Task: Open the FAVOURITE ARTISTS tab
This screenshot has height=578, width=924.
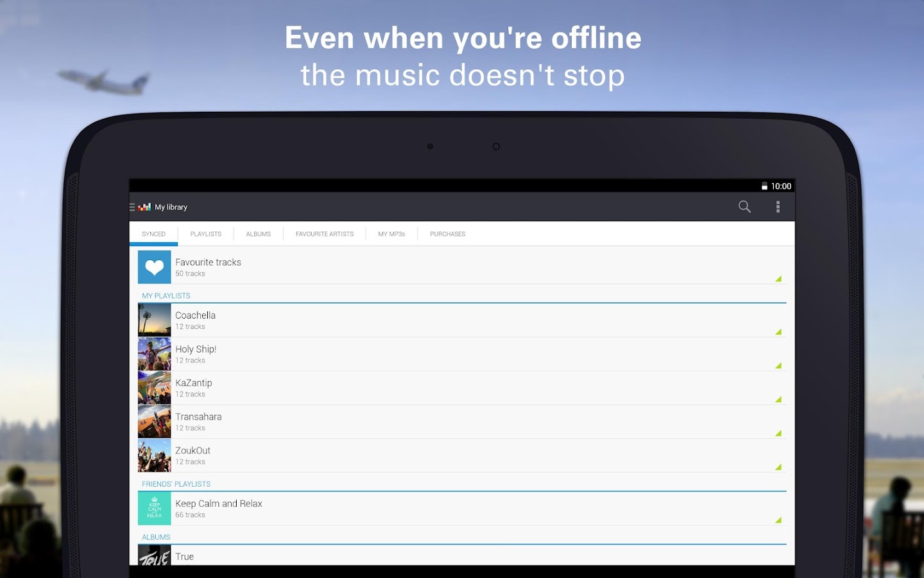Action: click(325, 234)
